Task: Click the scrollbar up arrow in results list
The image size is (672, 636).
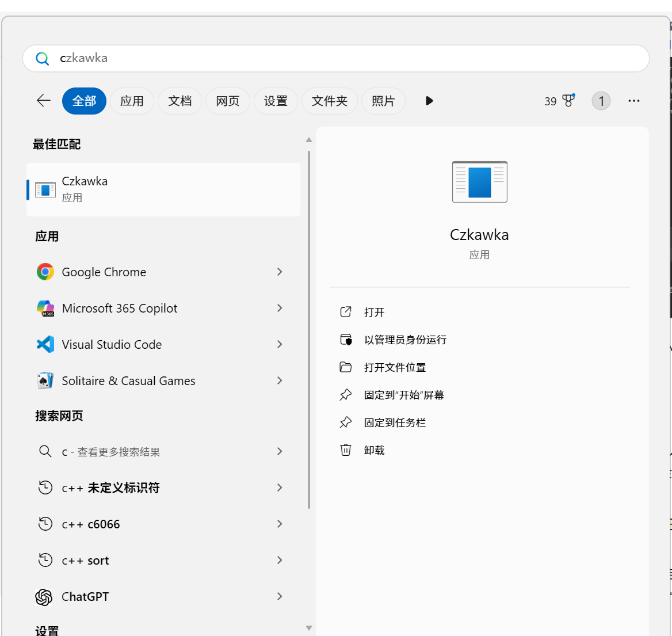Action: (308, 140)
